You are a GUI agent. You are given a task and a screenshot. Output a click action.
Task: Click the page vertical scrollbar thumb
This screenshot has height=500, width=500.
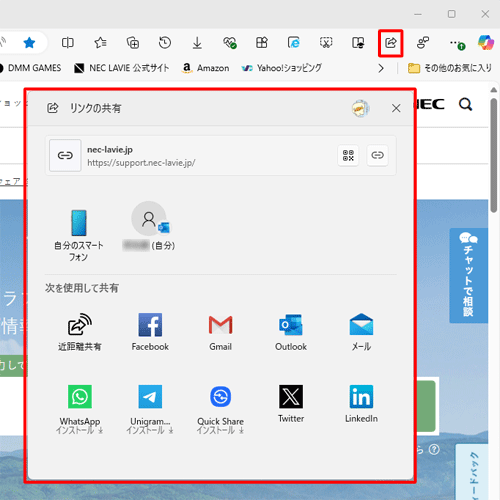pos(494,155)
